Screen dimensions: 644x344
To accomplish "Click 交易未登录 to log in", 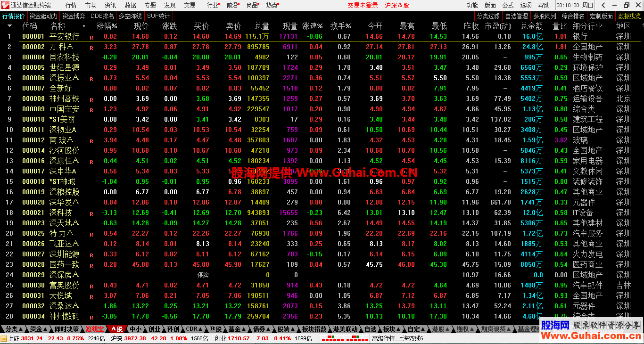I will 363,5.
